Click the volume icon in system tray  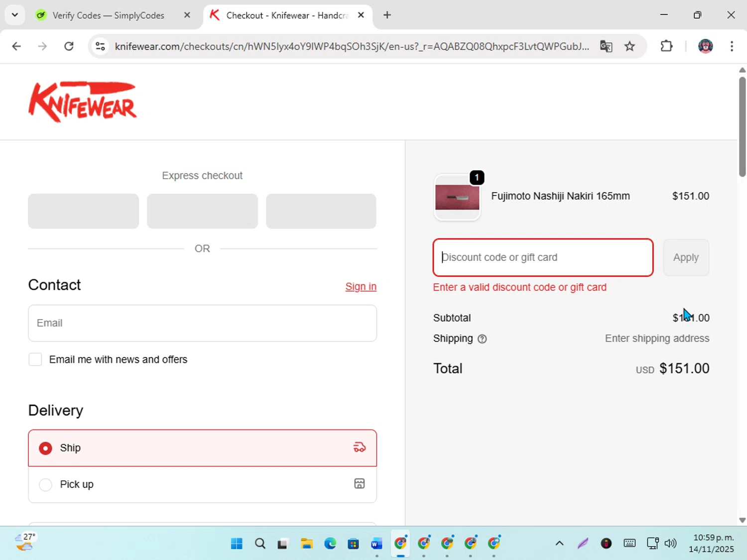[x=671, y=543]
